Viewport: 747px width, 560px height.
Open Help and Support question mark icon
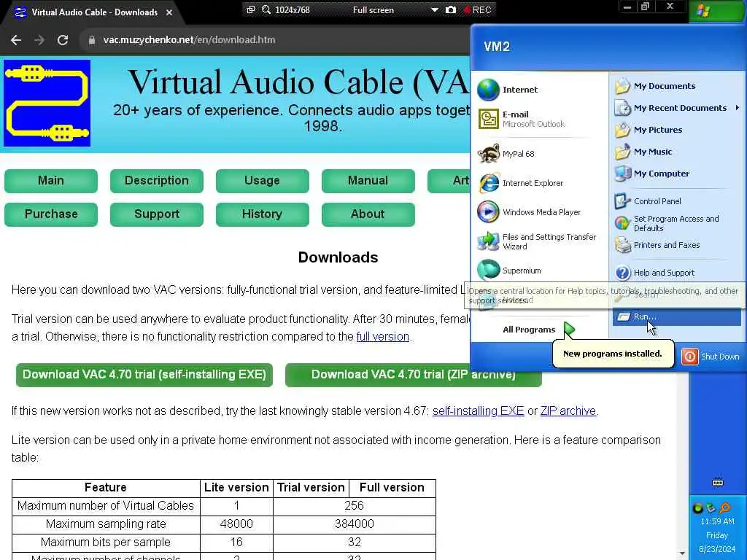(x=622, y=273)
